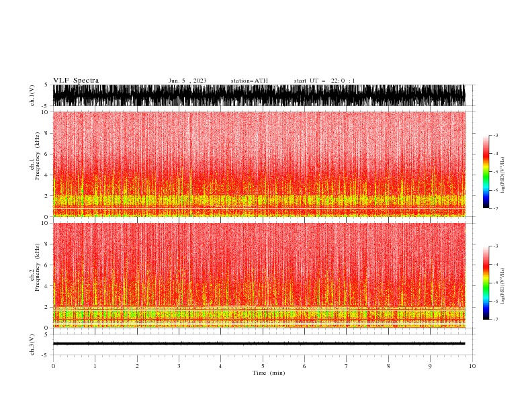This screenshot has width=532, height=411.
Task: Click the ch.1 frequency tick "8"
Action: (x=46, y=133)
